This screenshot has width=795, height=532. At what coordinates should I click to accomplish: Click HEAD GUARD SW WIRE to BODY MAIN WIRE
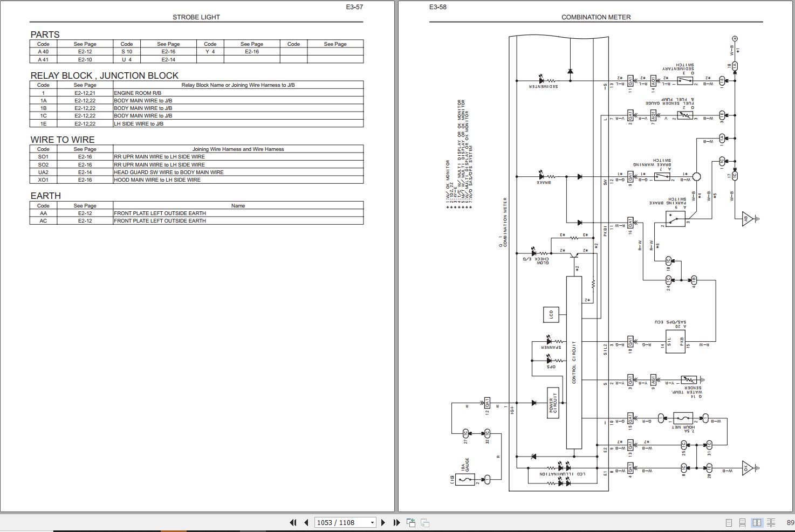168,172
